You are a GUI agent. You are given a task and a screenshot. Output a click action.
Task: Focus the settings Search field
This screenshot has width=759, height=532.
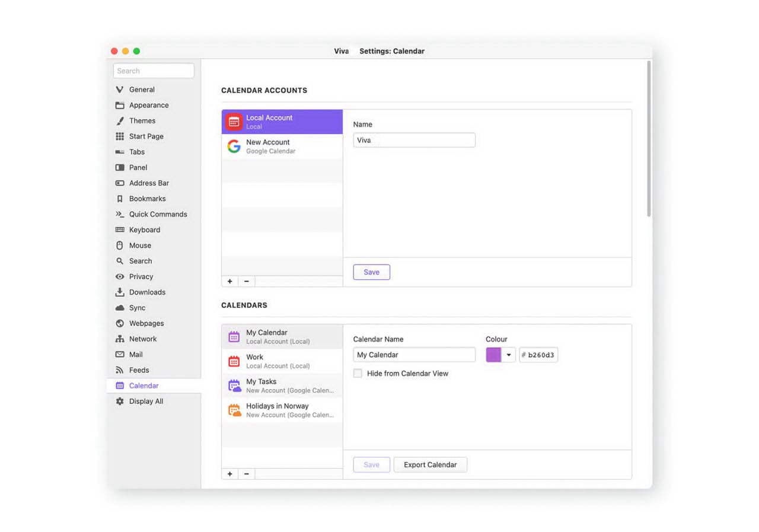(154, 71)
